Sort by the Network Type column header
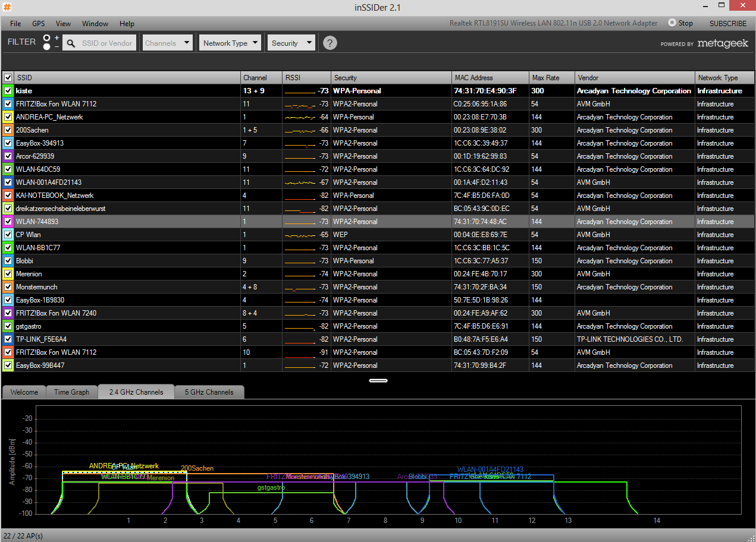Screen dimensions: 756x542 point(725,78)
